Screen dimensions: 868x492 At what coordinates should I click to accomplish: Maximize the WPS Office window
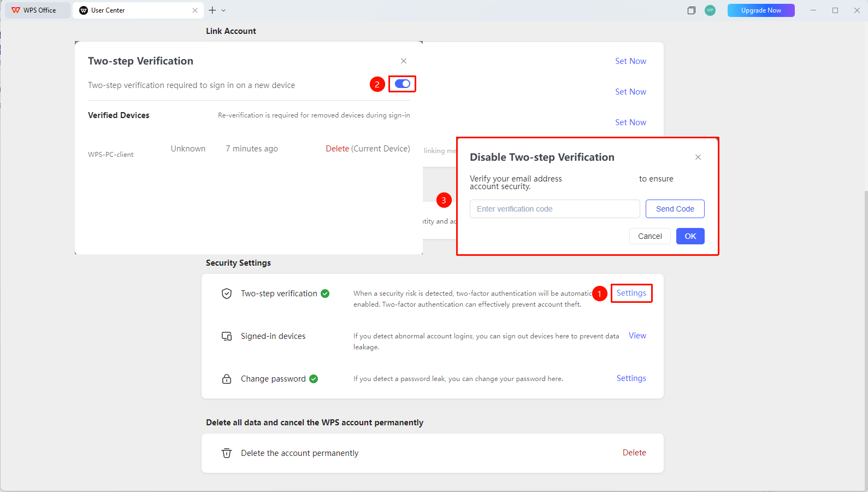(835, 10)
